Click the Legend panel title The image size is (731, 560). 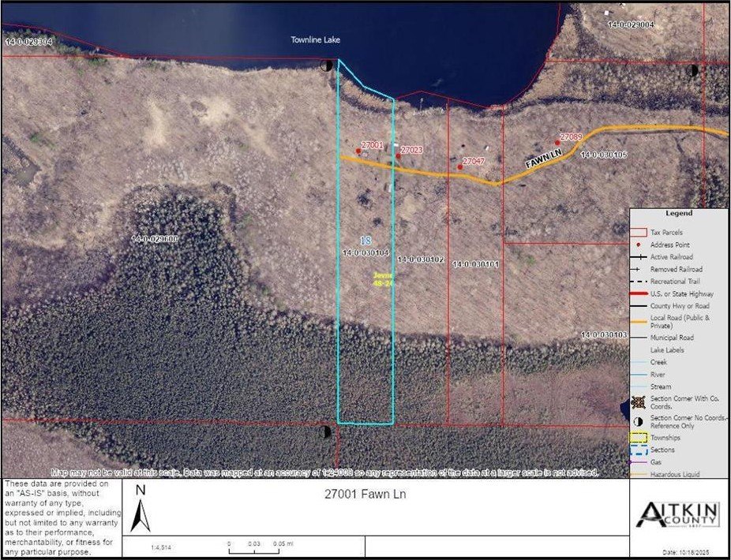pyautogui.click(x=678, y=213)
